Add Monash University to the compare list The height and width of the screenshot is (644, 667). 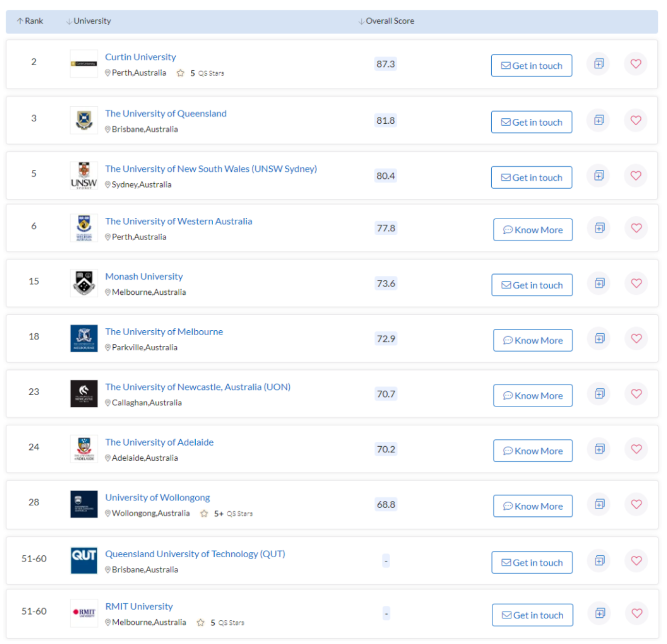(599, 283)
